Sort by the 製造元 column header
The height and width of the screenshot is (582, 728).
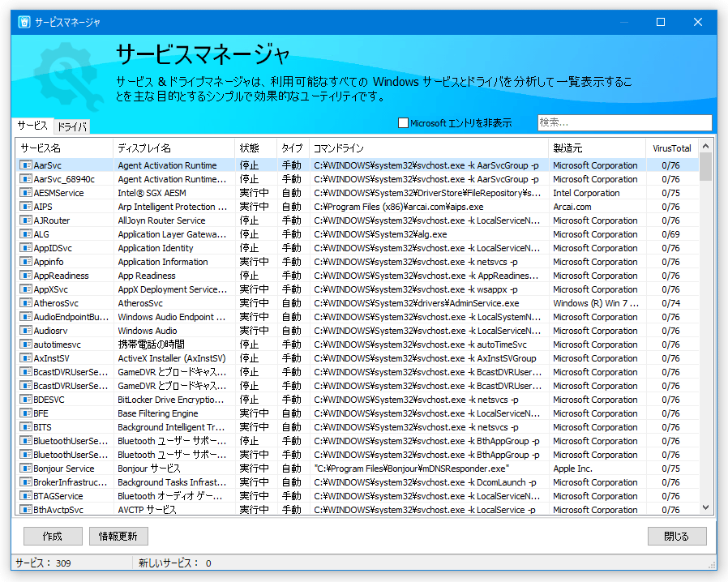click(x=597, y=148)
